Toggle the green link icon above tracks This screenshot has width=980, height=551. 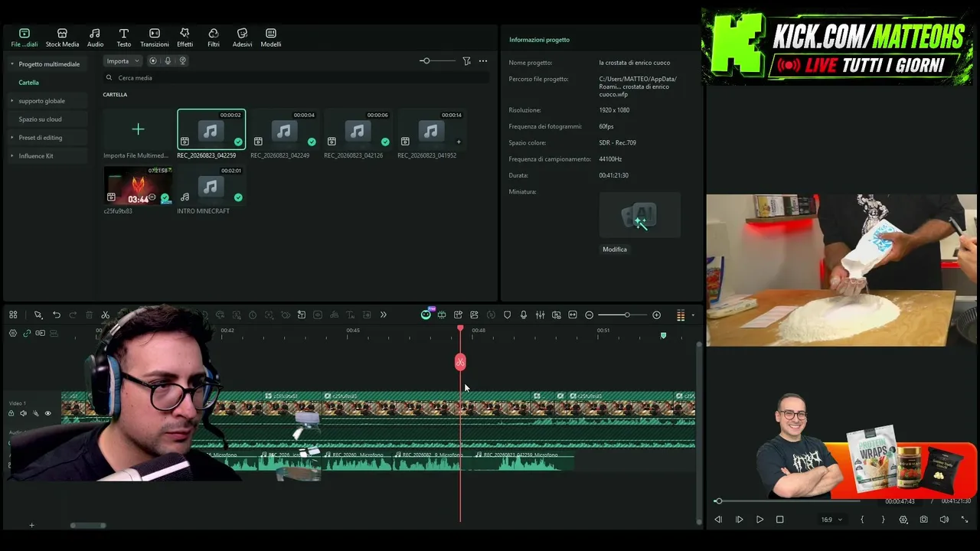point(27,334)
